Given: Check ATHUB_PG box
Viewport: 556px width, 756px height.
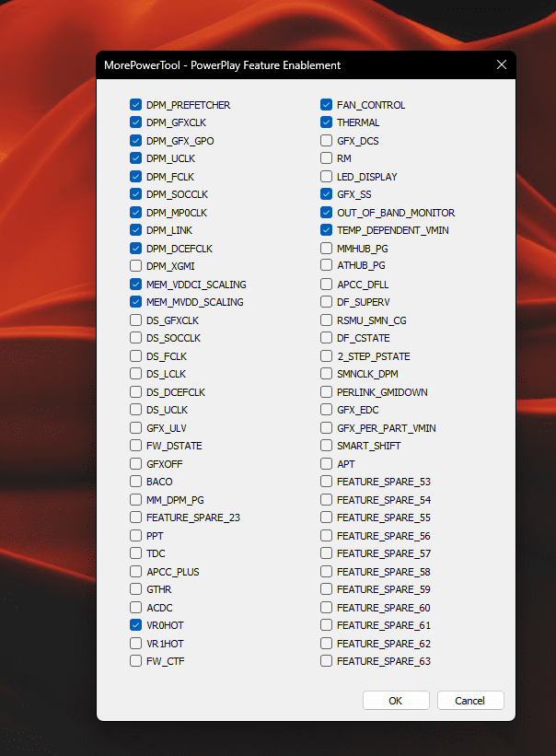Looking at the screenshot, I should click(x=326, y=265).
